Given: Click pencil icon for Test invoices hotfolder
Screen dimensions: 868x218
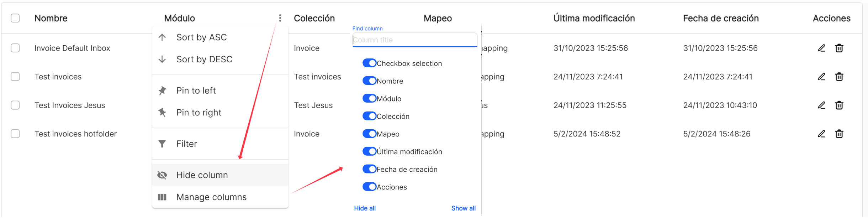Looking at the screenshot, I should point(821,134).
